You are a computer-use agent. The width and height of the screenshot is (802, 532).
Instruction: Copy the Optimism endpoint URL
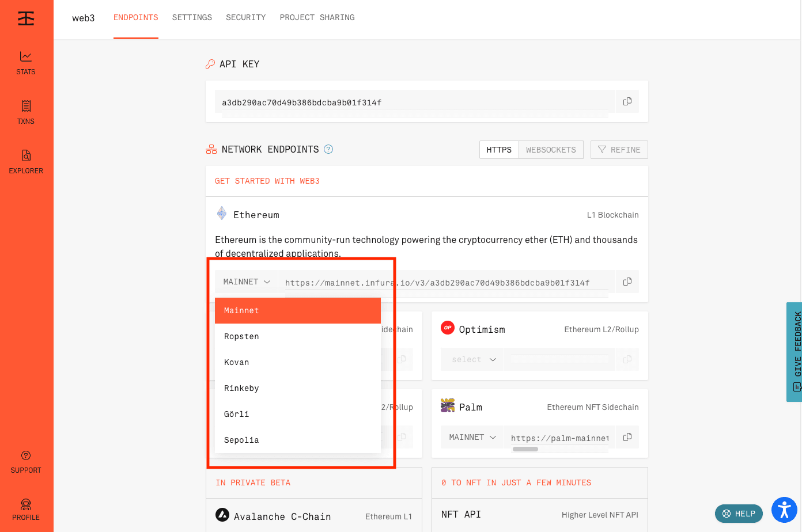[627, 359]
